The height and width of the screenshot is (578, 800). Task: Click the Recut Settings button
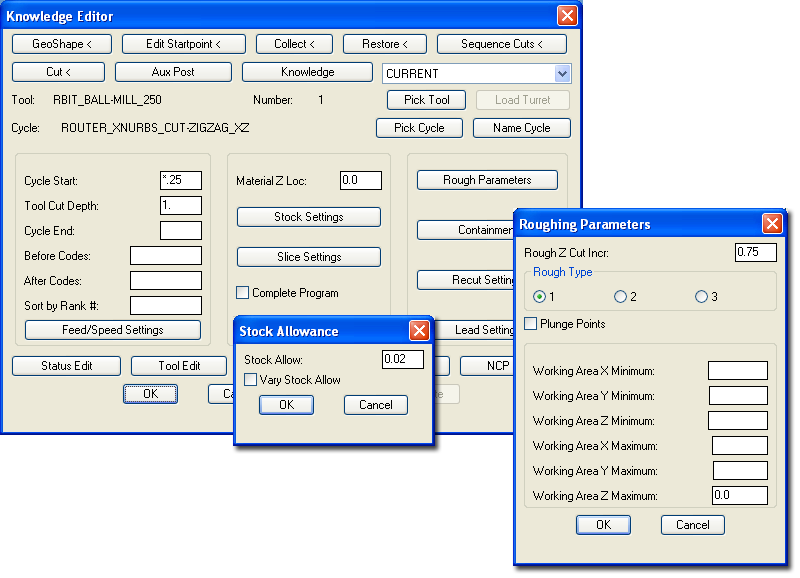(x=463, y=280)
